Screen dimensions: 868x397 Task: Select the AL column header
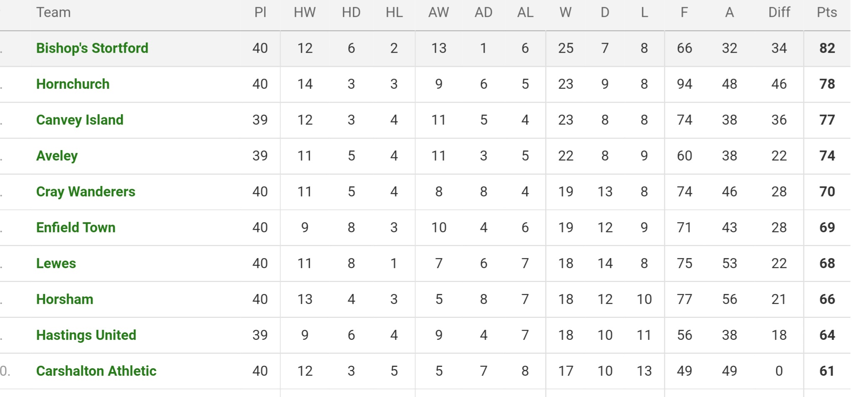point(525,13)
